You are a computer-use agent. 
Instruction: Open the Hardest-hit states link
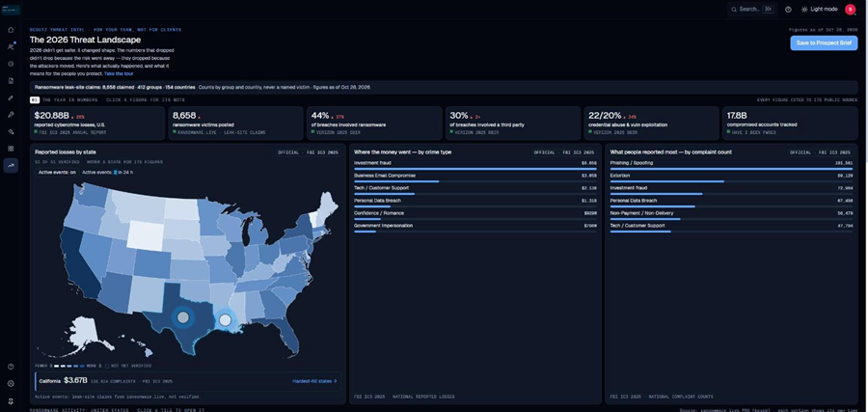pos(314,381)
